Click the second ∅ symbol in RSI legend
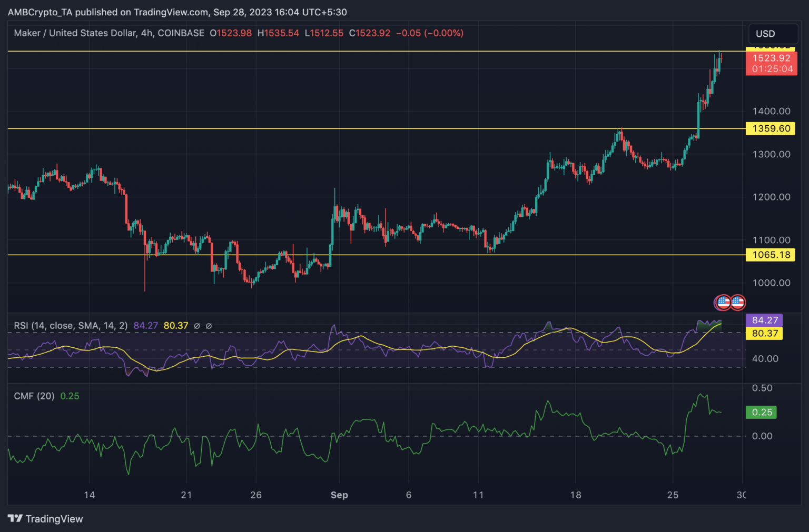This screenshot has width=809, height=532. (x=209, y=326)
